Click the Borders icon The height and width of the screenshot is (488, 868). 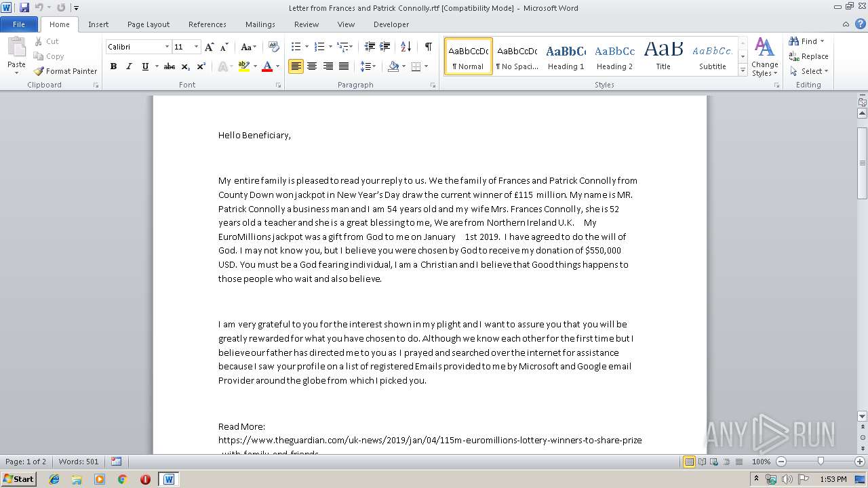(416, 66)
